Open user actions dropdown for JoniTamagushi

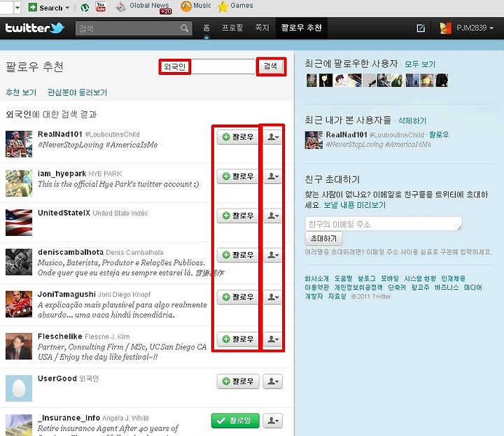(273, 297)
